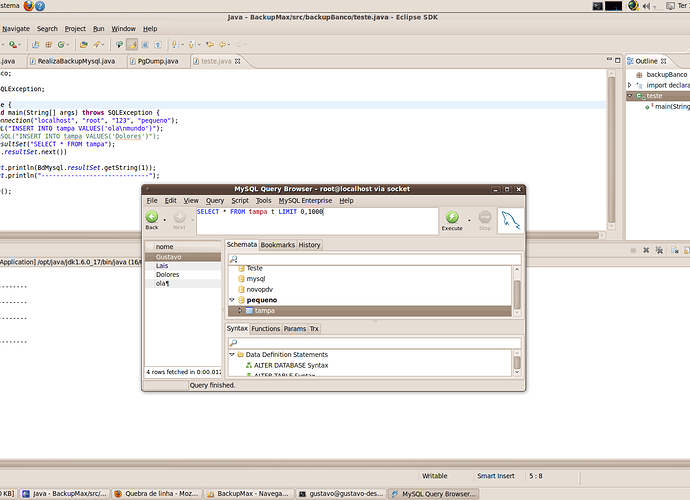Maximize the Eclipse editor area
This screenshot has width=690, height=500.
618,60
